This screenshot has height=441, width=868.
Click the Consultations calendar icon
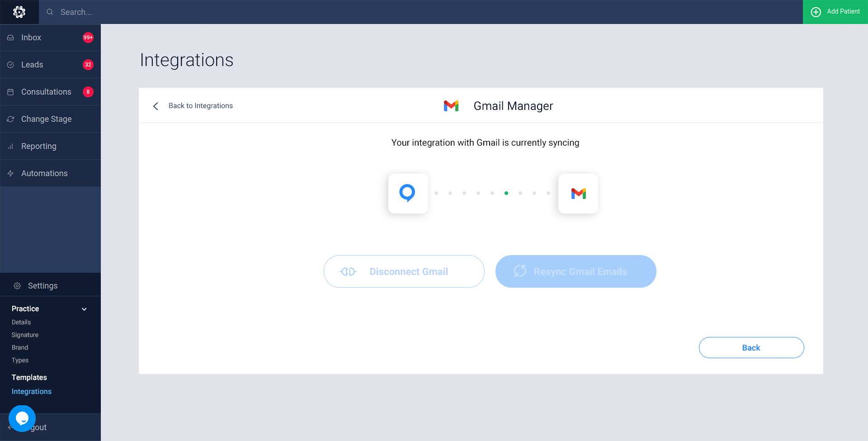[x=10, y=92]
